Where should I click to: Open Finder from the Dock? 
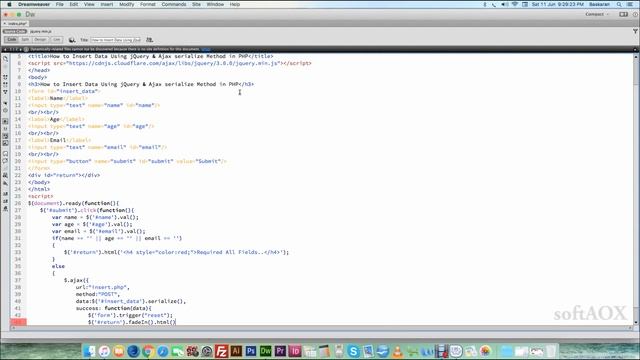pos(89,351)
